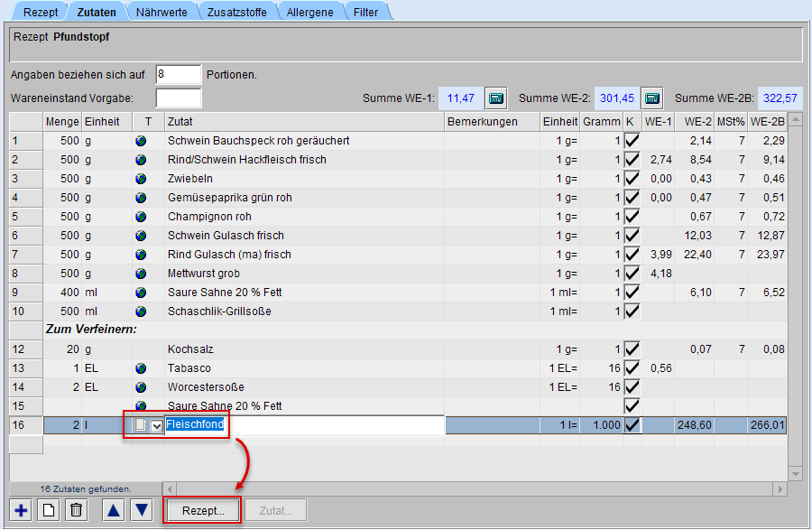Click the blank page new-entry icon

point(49,510)
